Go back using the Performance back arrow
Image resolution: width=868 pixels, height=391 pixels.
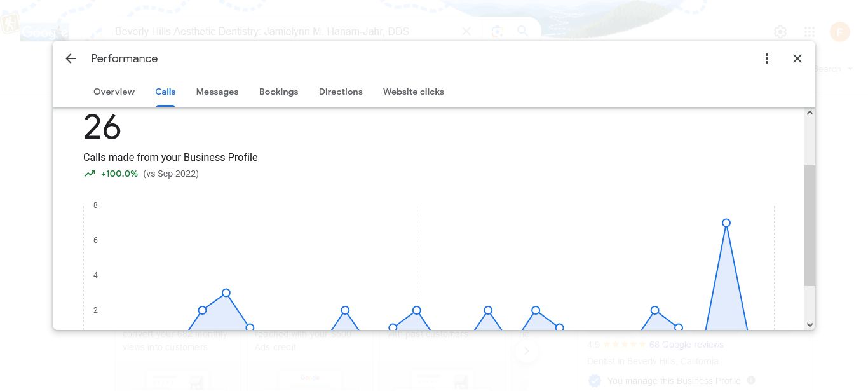[71, 58]
